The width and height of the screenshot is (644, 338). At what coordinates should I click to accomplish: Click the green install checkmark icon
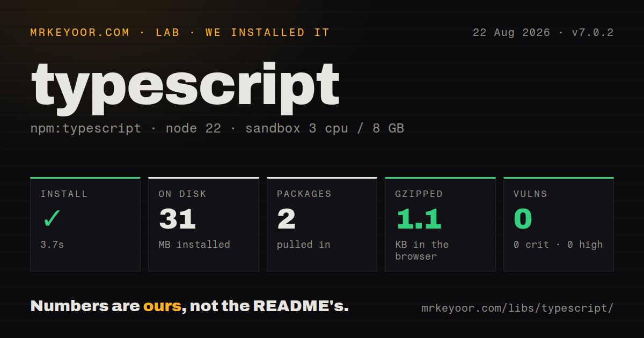pos(52,218)
